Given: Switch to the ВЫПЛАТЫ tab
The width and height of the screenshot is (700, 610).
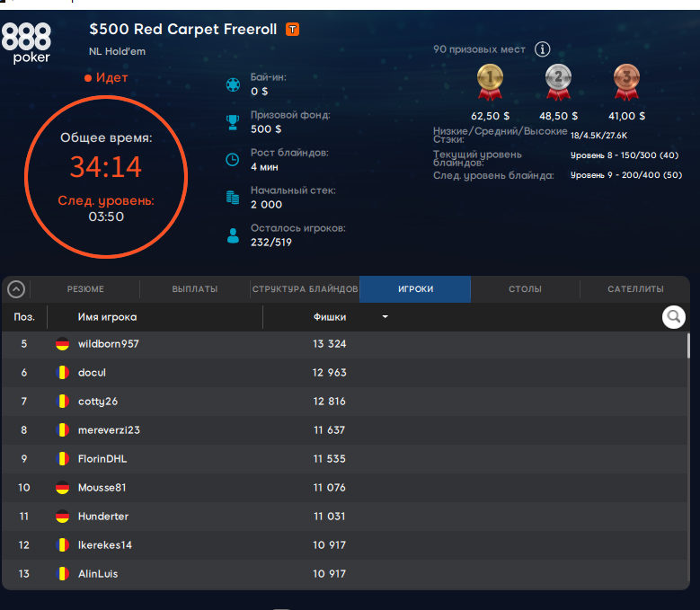Looking at the screenshot, I should 195,289.
